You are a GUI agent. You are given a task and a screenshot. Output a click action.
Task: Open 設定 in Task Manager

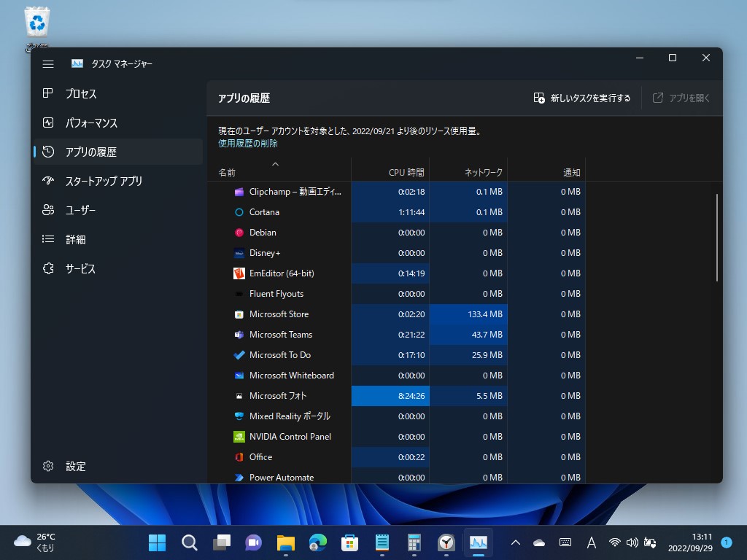[118, 466]
